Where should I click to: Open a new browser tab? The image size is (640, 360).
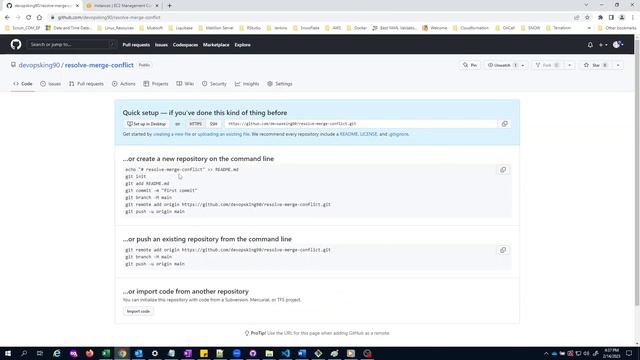169,6
